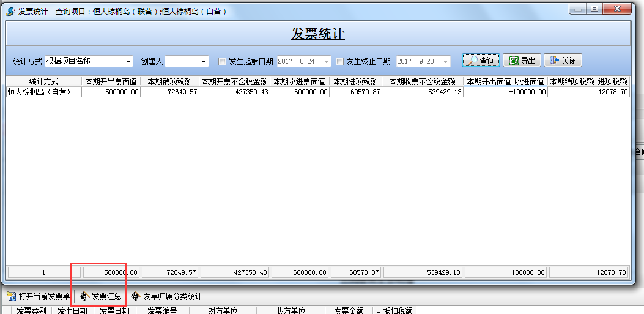The image size is (644, 314).
Task: Sort by the 本期进项税额 column header
Action: (355, 81)
